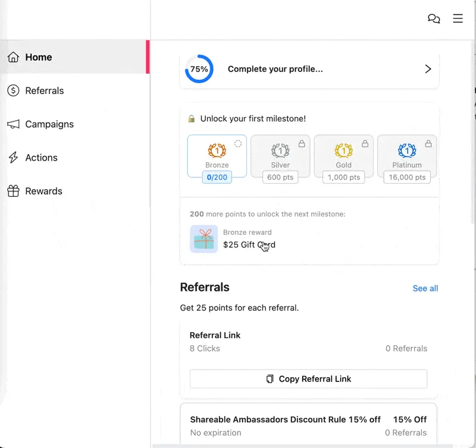Open the Referrals menu item
Viewport: 476px width, 448px height.
pos(75,90)
